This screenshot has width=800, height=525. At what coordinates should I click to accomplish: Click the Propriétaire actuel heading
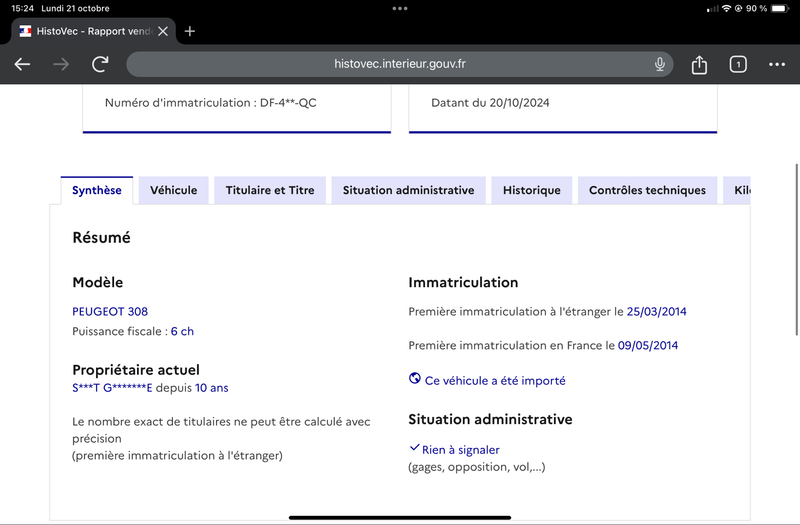(x=136, y=370)
